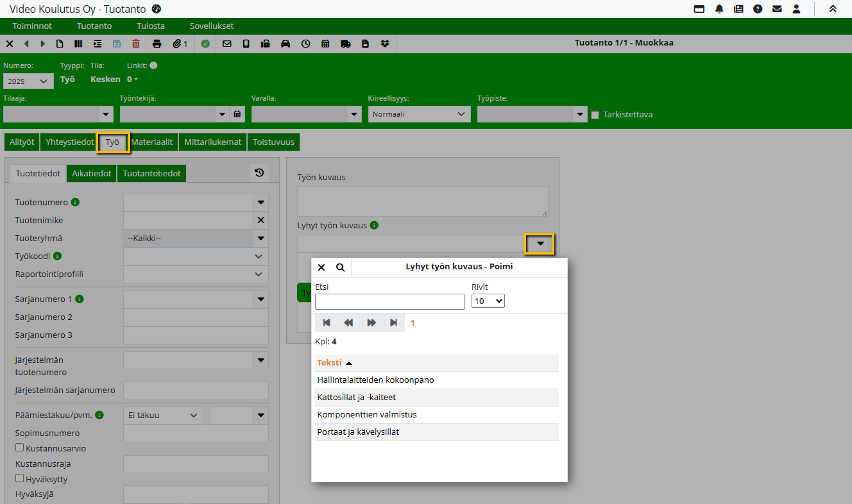Check the Hyväksytty checkbox
This screenshot has height=504, width=852.
pos(20,478)
